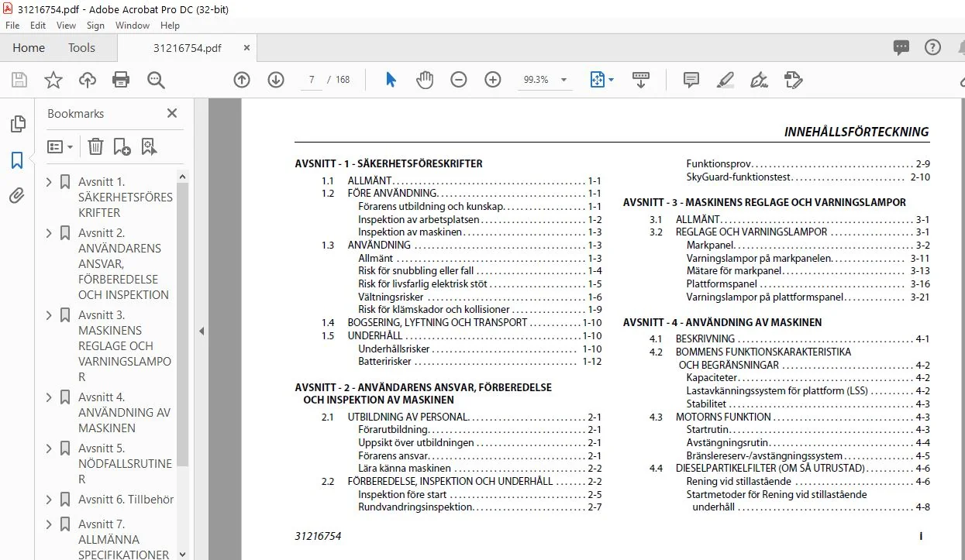This screenshot has height=560, width=965.
Task: Click the zoom in plus icon
Action: pyautogui.click(x=493, y=80)
